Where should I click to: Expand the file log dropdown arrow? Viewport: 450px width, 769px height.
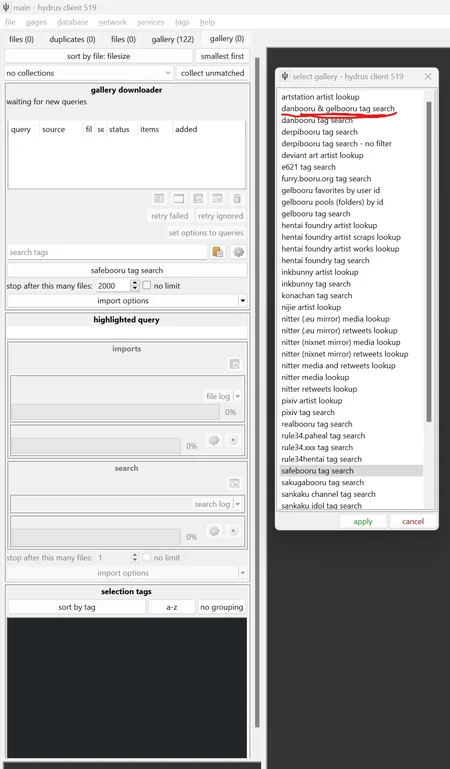pyautogui.click(x=238, y=396)
